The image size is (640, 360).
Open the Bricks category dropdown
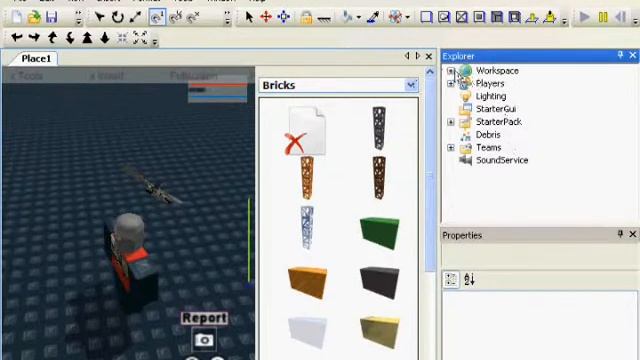(x=411, y=85)
